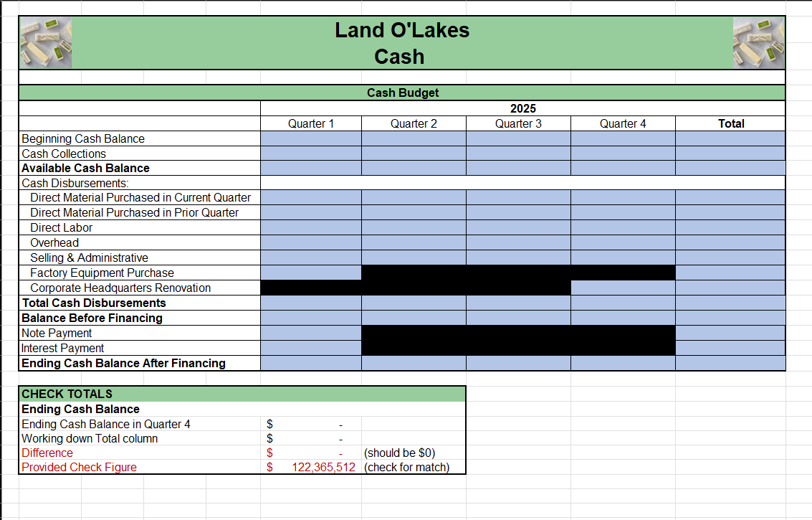Click the '(should be $0)' note
This screenshot has height=520, width=812.
click(399, 453)
